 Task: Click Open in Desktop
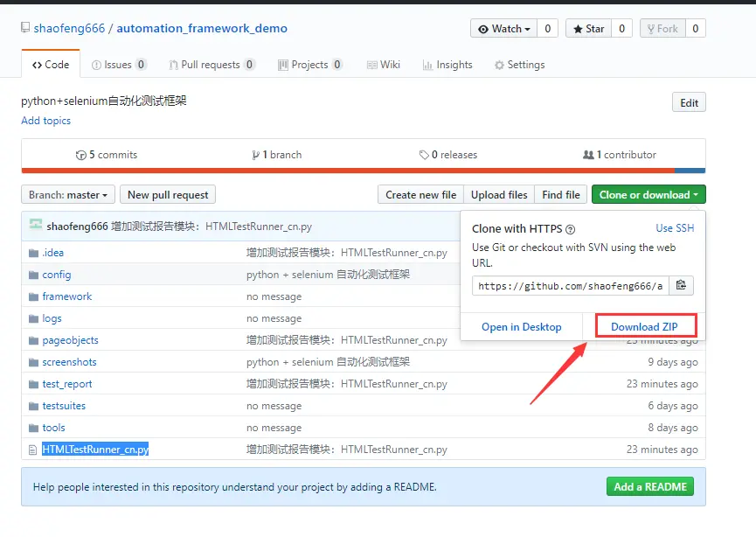(521, 326)
